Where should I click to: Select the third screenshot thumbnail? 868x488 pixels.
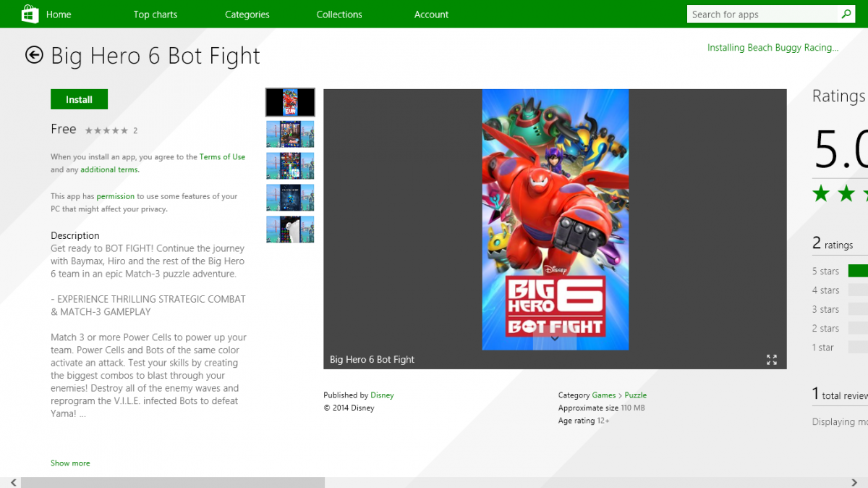pos(290,166)
